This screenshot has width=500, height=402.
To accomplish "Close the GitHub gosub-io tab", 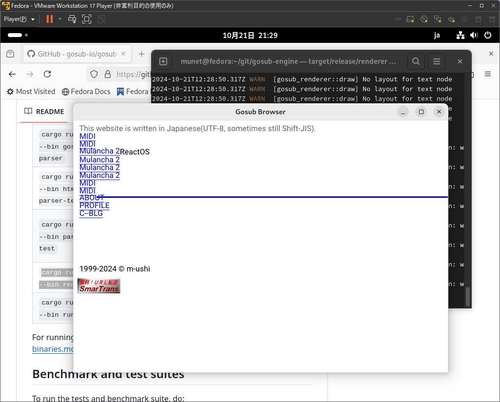I will pos(123,54).
